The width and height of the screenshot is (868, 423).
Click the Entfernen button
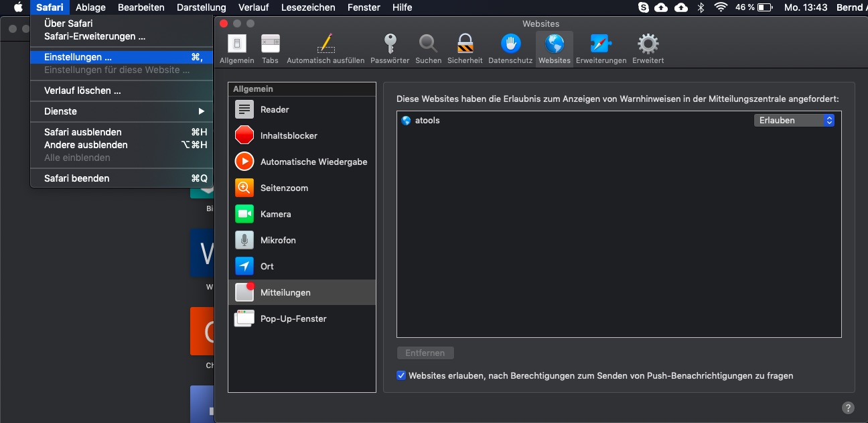pos(425,353)
